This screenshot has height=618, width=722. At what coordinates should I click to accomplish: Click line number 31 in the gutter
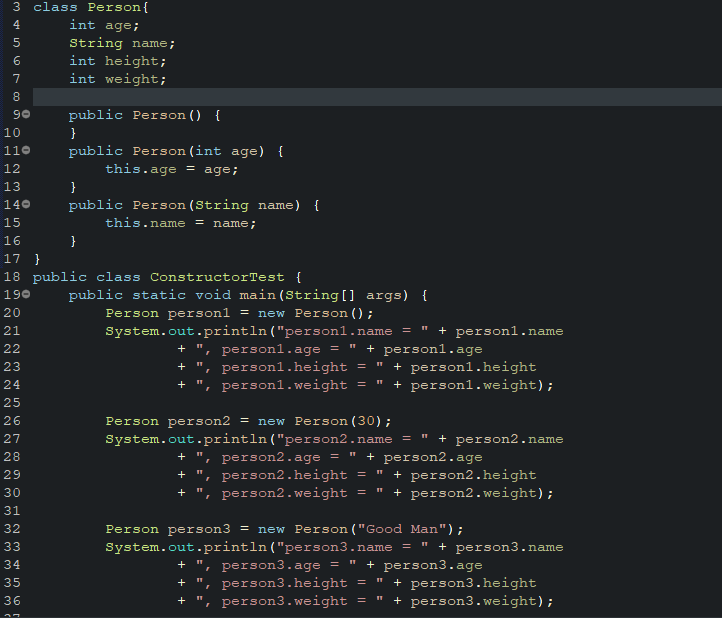click(12, 511)
